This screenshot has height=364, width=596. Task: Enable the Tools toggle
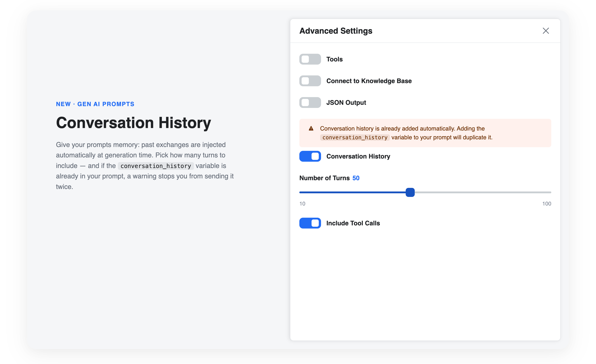pos(310,59)
